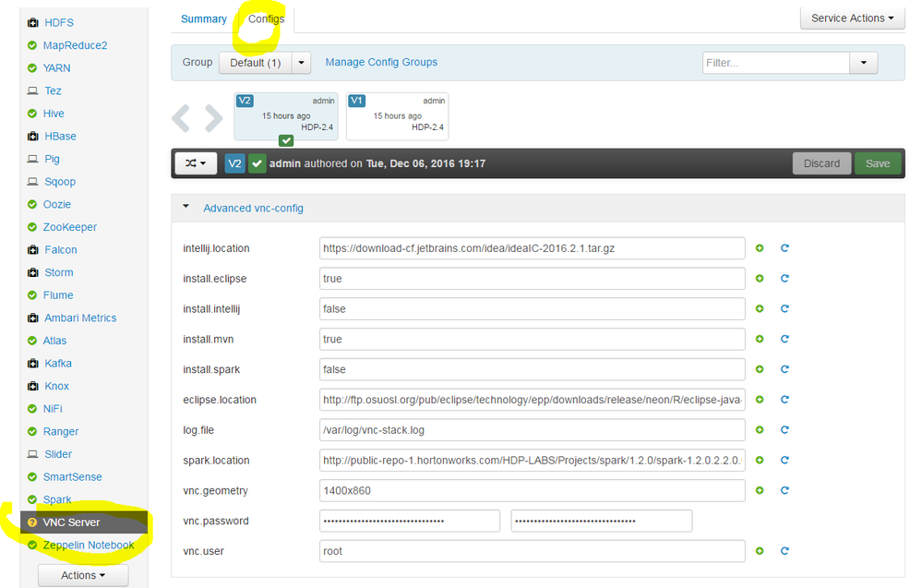Click undo refresh icon for log.file
Viewport: 922px width, 588px height.
pos(784,430)
